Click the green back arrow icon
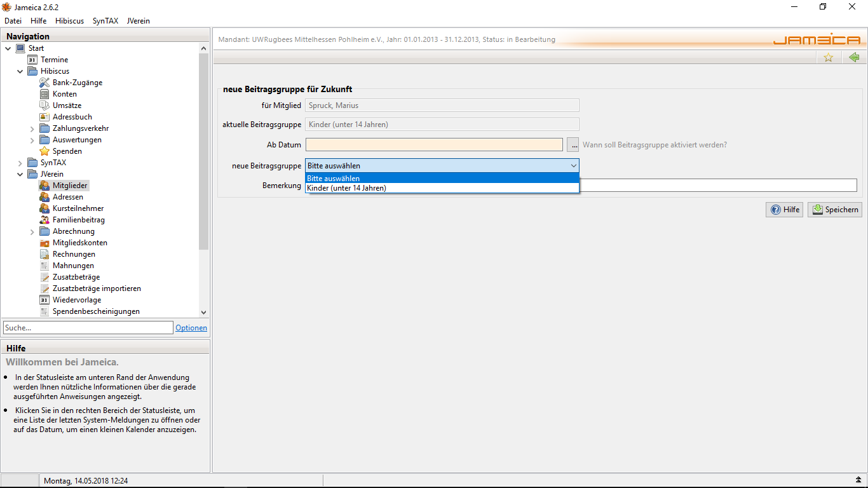The width and height of the screenshot is (868, 488). (x=854, y=57)
